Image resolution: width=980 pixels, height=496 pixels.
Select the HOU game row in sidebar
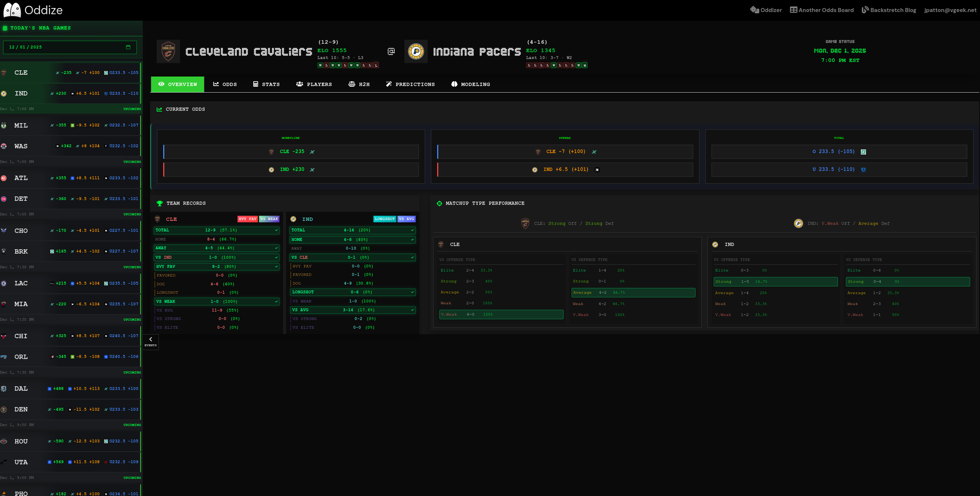pos(70,441)
